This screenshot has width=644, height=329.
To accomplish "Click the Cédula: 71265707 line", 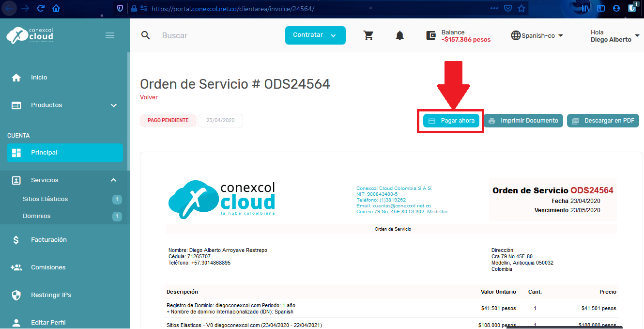I will coord(189,256).
